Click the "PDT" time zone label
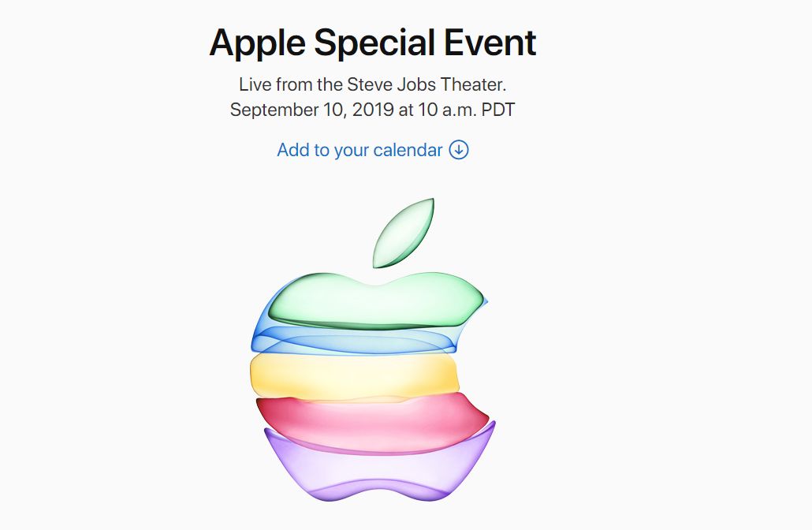The image size is (812, 530). click(498, 110)
